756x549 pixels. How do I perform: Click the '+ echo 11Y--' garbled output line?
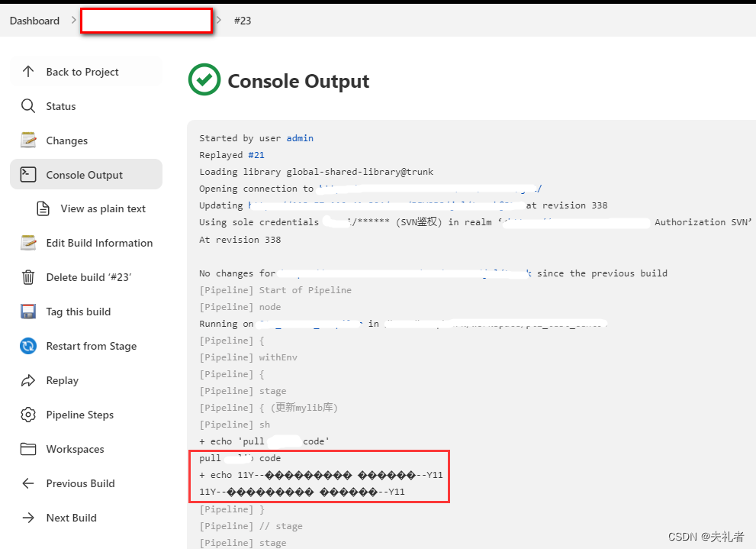(321, 475)
